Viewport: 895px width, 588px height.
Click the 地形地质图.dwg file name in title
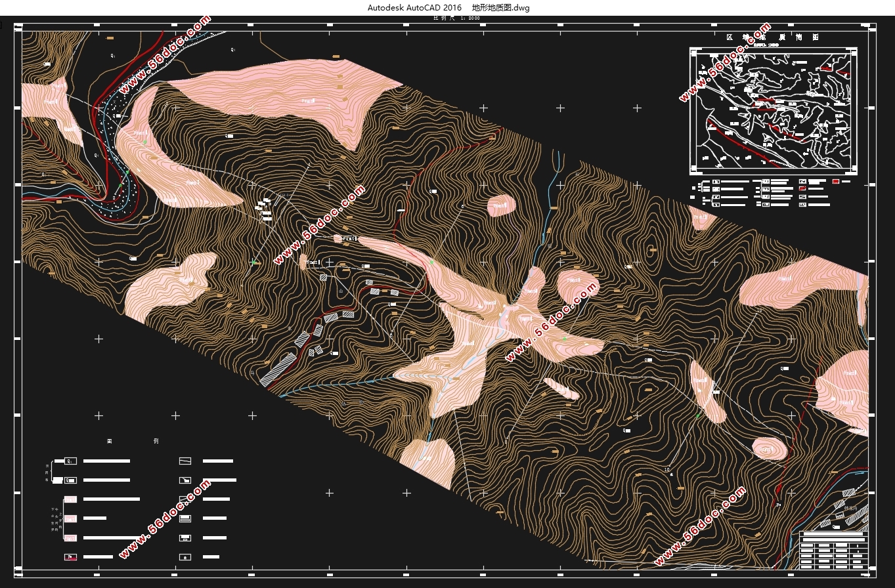pos(501,8)
